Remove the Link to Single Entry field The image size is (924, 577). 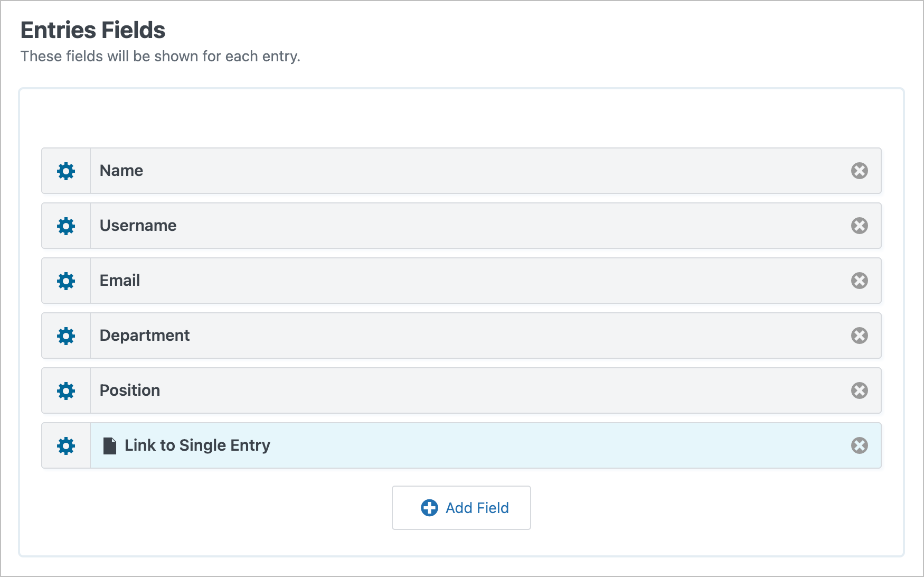pos(860,445)
